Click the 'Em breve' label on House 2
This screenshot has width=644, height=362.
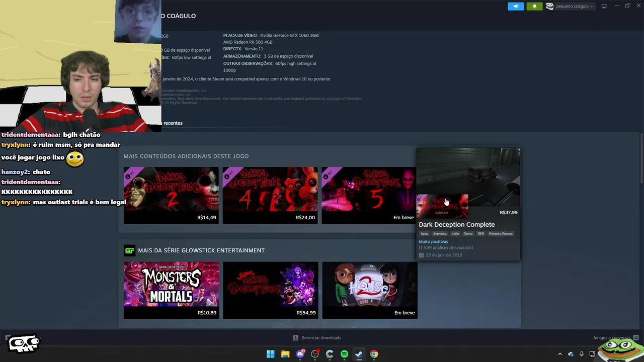tap(405, 313)
